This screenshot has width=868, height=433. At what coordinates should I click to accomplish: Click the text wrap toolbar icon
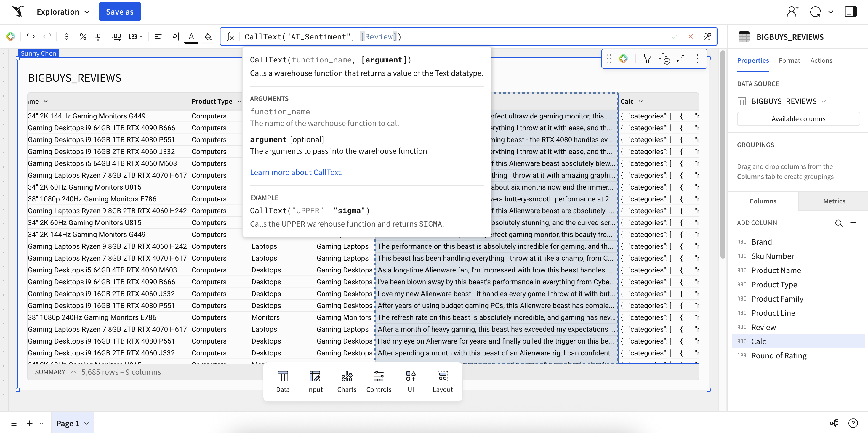point(174,36)
